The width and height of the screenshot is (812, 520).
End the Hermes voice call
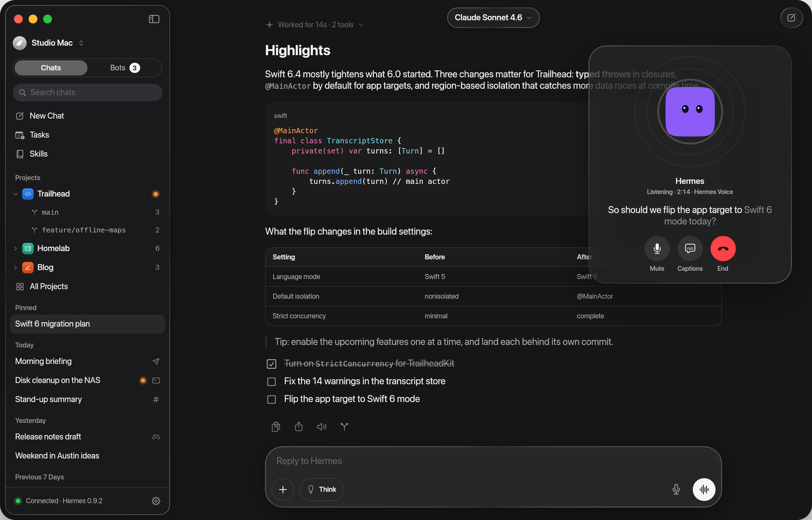click(723, 249)
